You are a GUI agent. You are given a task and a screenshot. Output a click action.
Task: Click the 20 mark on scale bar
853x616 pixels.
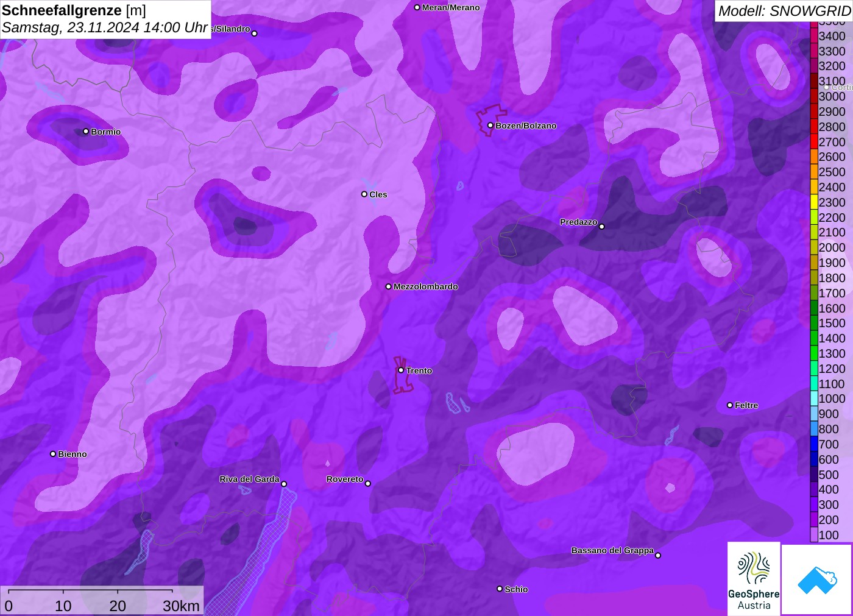118,606
